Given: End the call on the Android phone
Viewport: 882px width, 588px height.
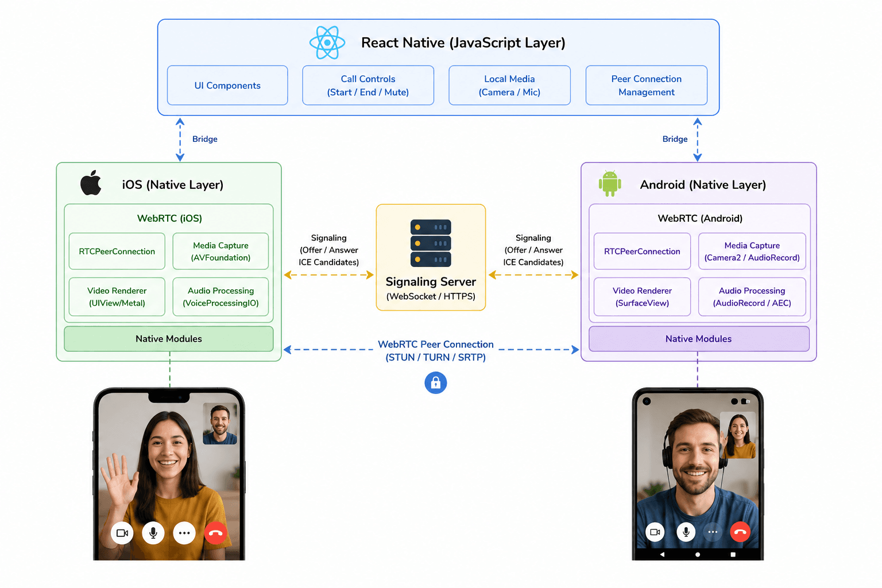Looking at the screenshot, I should [x=740, y=532].
